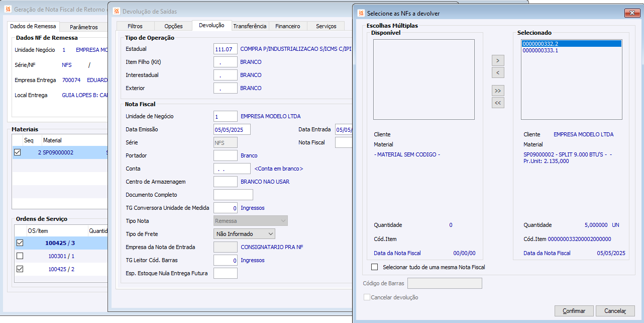The width and height of the screenshot is (644, 323).
Task: Click the Data Entrada date field
Action: [344, 129]
